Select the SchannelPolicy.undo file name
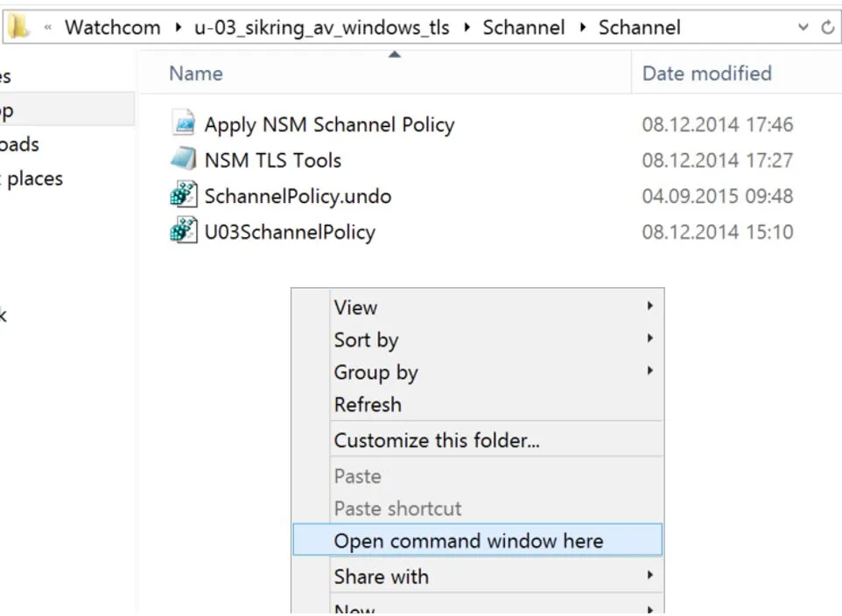Image resolution: width=842 pixels, height=616 pixels. pyautogui.click(x=298, y=196)
